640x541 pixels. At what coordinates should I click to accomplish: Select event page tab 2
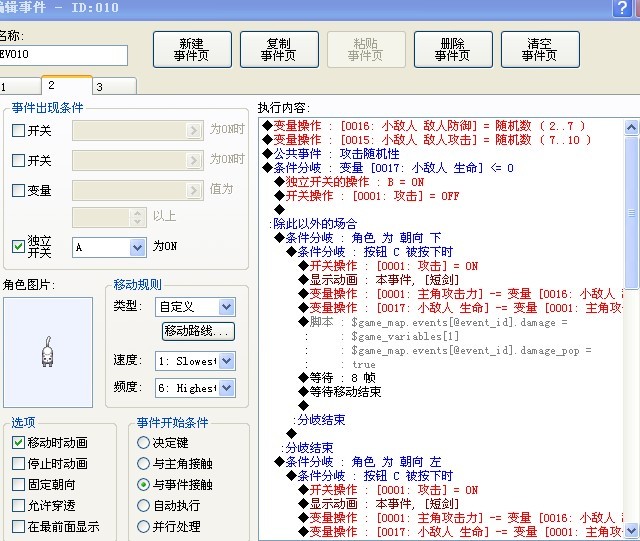(x=67, y=85)
